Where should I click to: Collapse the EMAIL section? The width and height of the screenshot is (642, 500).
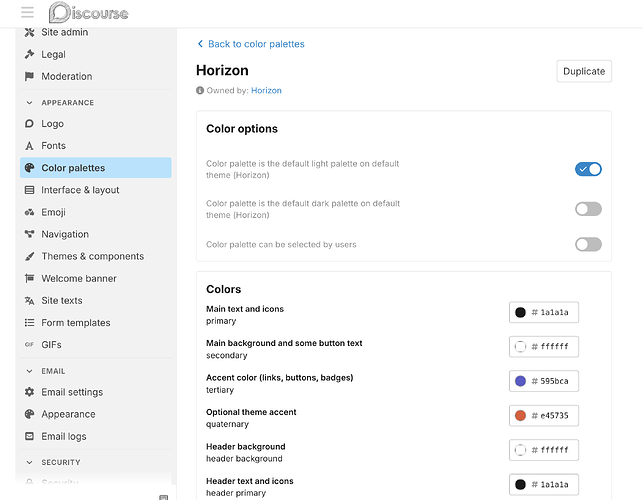[29, 371]
